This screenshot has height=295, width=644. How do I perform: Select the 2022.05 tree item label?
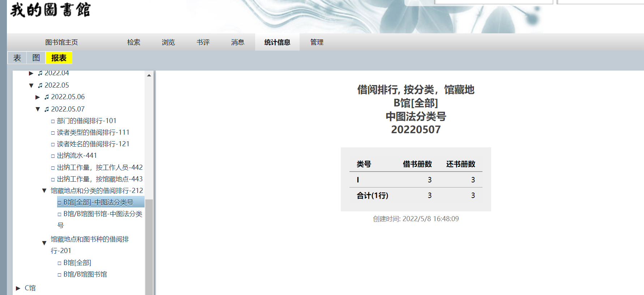57,85
